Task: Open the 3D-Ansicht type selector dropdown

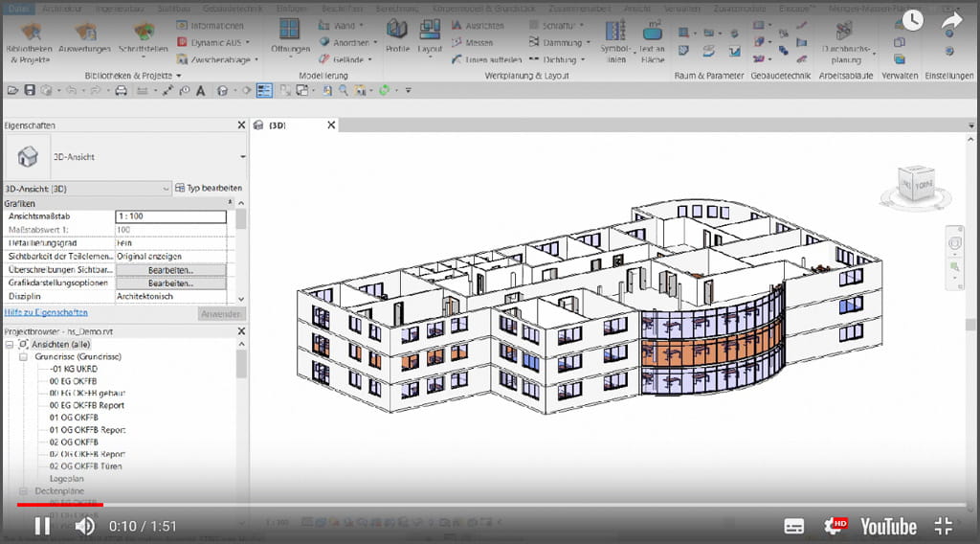Action: [242, 156]
